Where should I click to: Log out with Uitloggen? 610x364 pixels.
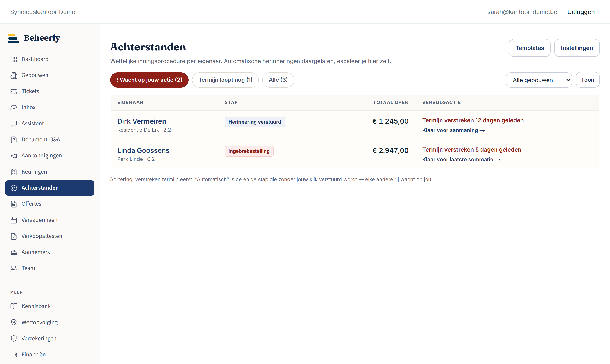[581, 12]
